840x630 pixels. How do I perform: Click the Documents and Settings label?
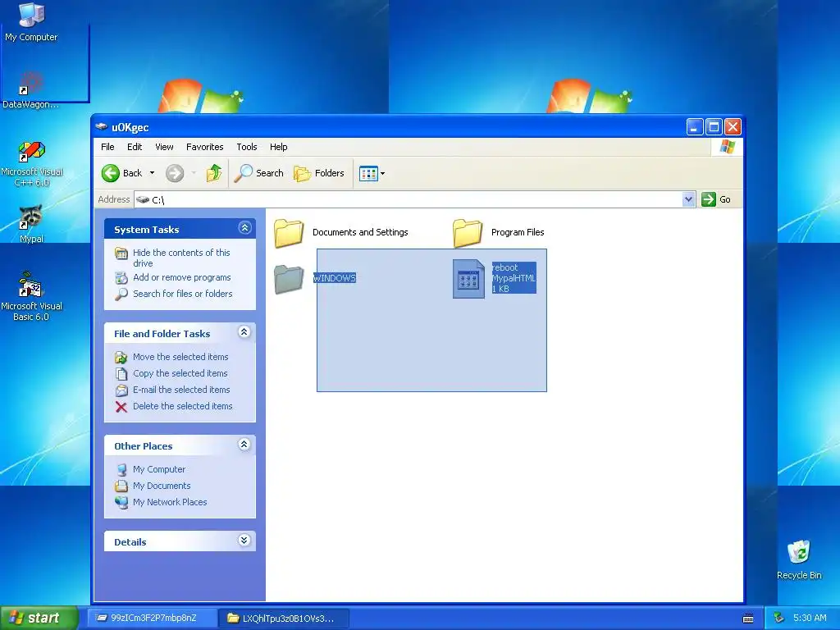tap(360, 232)
